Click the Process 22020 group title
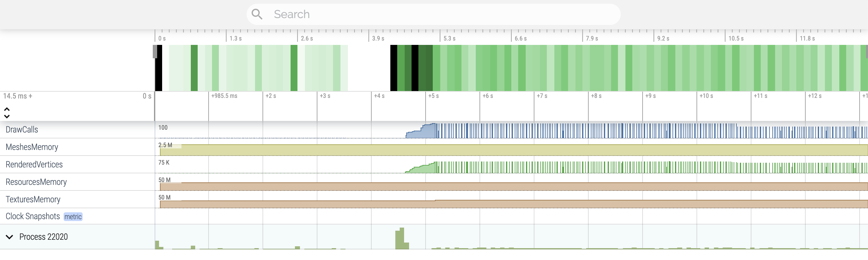Viewport: 868px width, 260px height. click(43, 237)
